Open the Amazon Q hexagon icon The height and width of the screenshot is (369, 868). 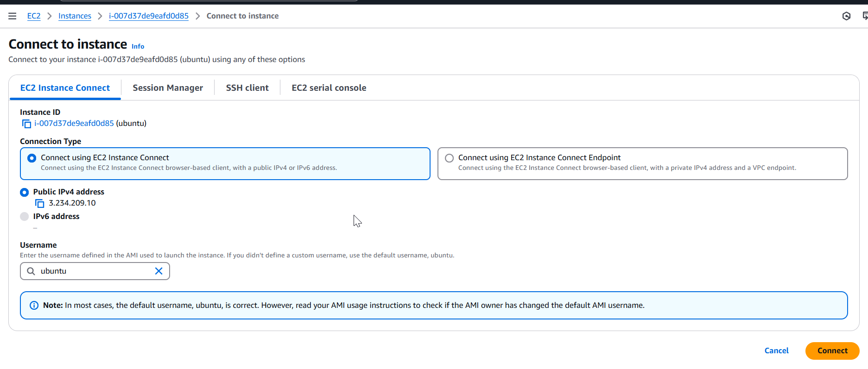tap(846, 16)
